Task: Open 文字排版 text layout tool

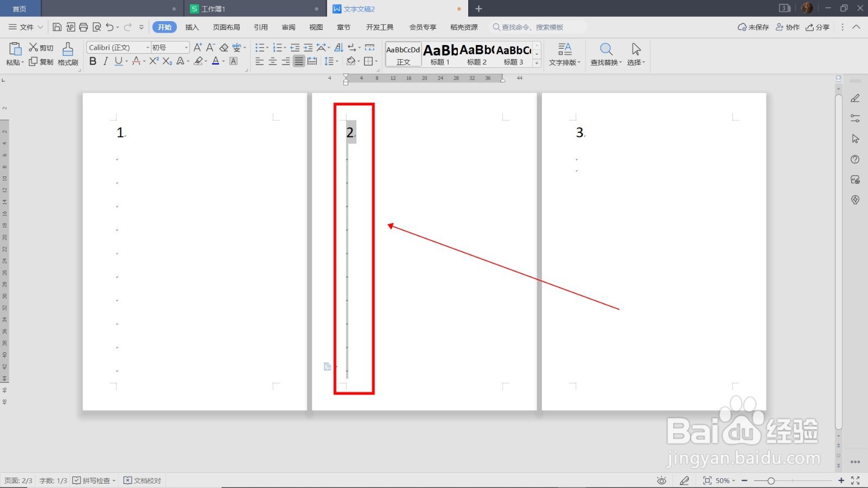Action: 564,54
